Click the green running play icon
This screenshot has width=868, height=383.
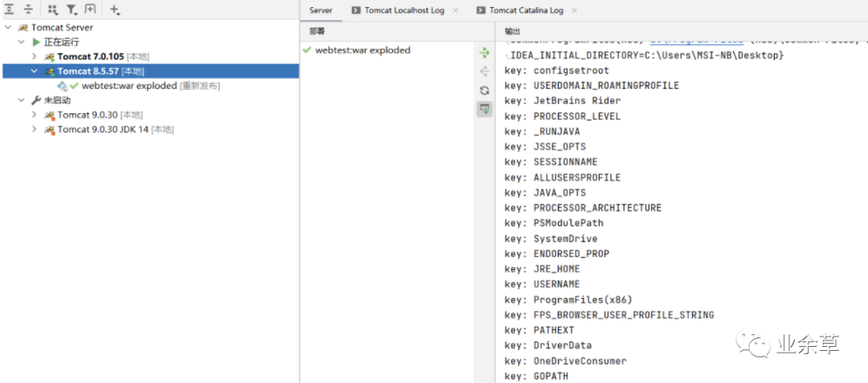point(36,42)
